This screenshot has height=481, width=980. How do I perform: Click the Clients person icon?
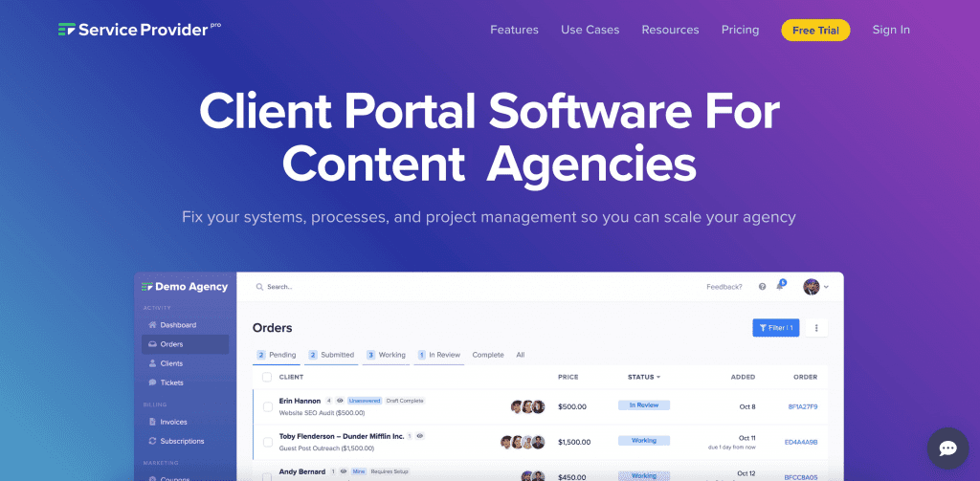152,363
